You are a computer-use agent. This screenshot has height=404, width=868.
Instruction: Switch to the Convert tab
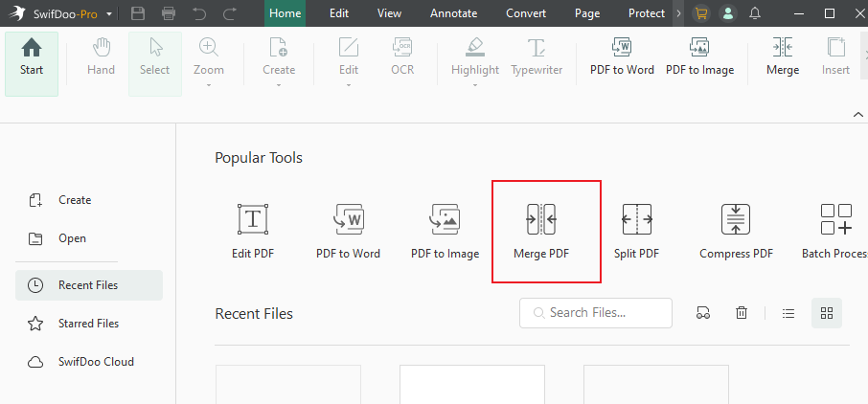tap(526, 13)
